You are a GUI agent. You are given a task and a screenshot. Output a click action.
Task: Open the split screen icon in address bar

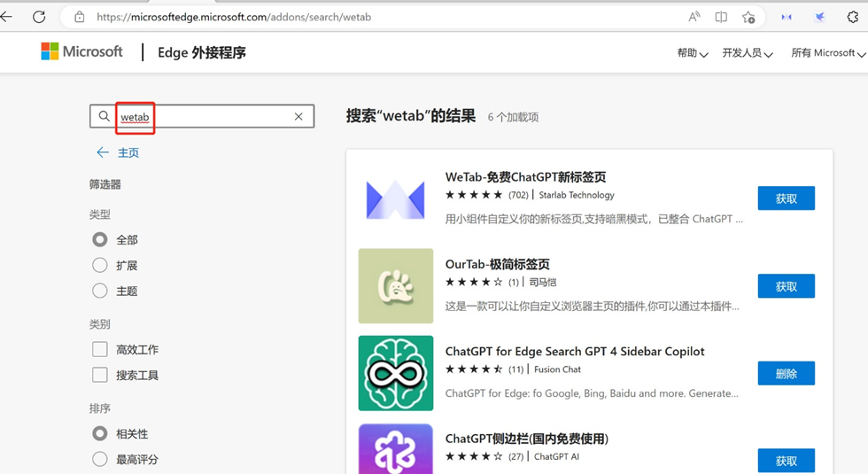[721, 17]
